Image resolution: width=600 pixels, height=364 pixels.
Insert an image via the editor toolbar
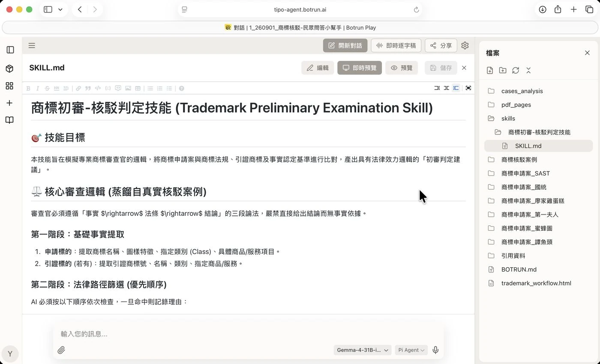128,88
